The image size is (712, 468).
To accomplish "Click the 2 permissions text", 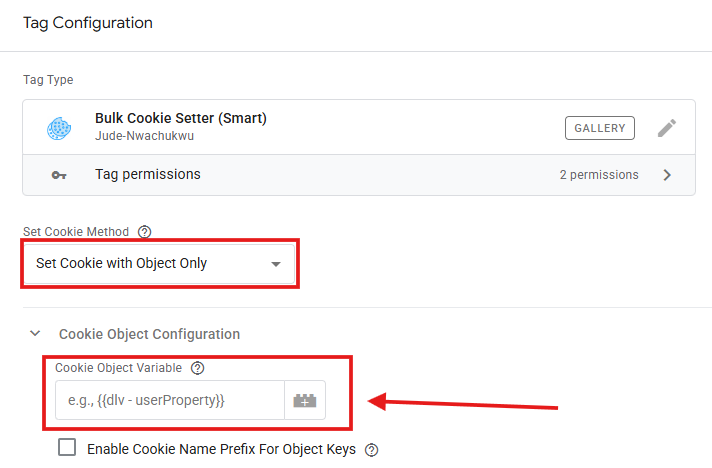I will click(x=599, y=175).
